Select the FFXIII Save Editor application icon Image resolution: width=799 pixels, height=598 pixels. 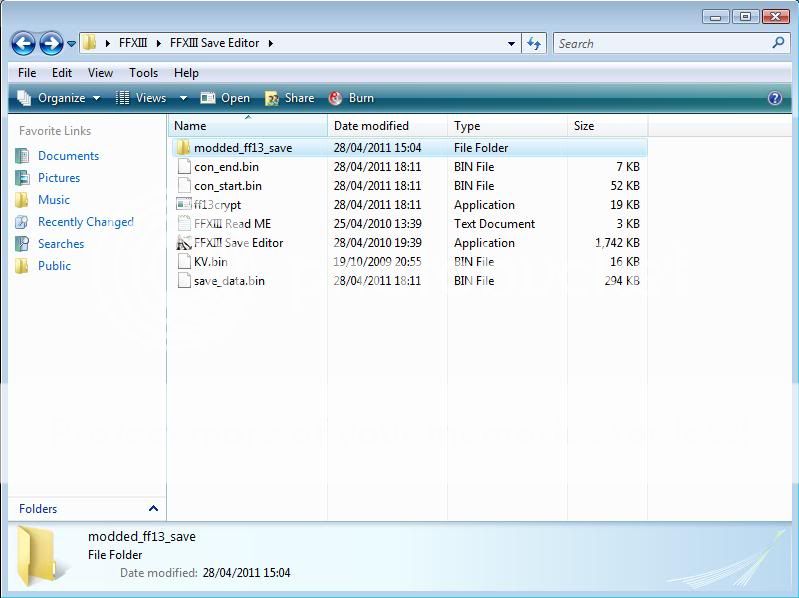coord(183,243)
